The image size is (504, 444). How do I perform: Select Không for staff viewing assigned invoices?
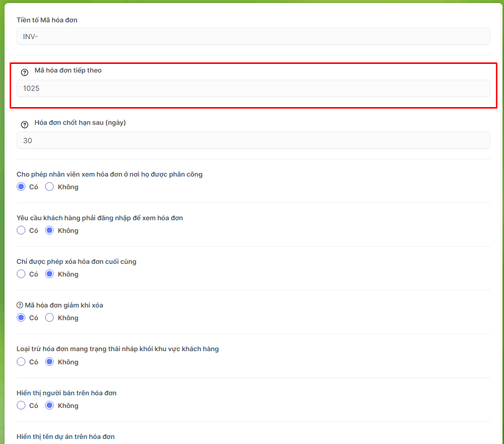click(x=50, y=187)
